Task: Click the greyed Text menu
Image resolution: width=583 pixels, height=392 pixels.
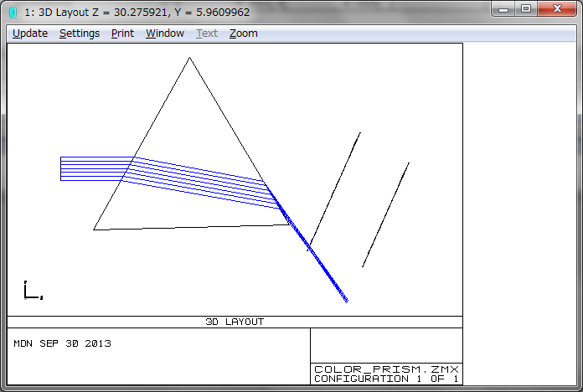Action: (x=207, y=34)
